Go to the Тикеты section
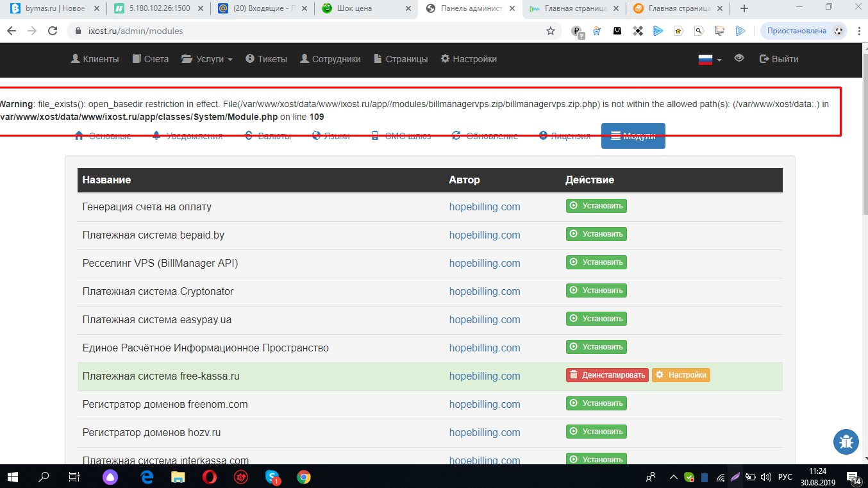Screen dimensions: 868x488 [266, 59]
